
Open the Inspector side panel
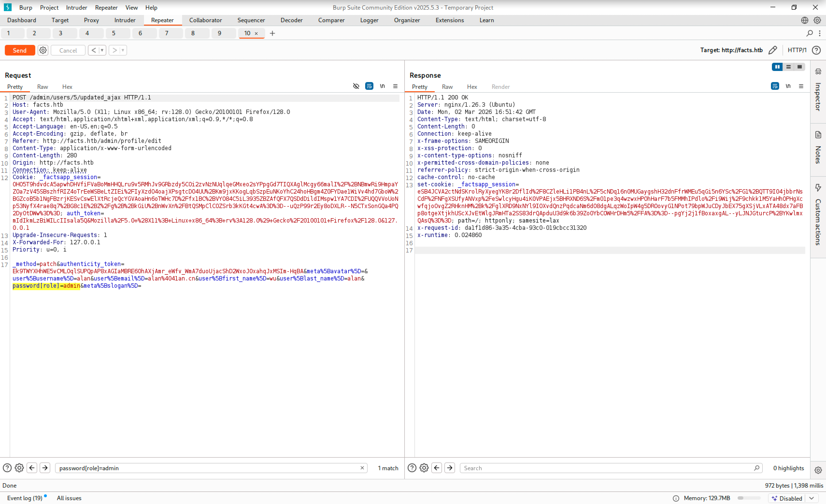[818, 91]
